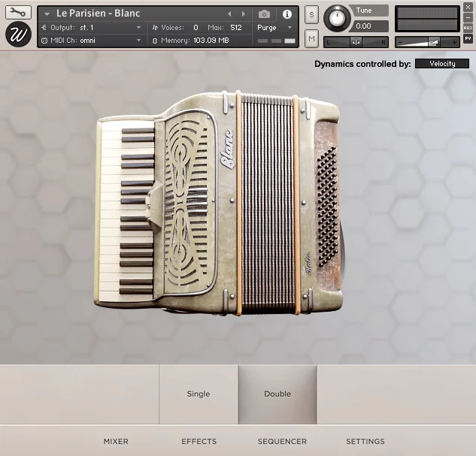This screenshot has width=476, height=456.
Task: Select the Single register mode
Action: [199, 394]
